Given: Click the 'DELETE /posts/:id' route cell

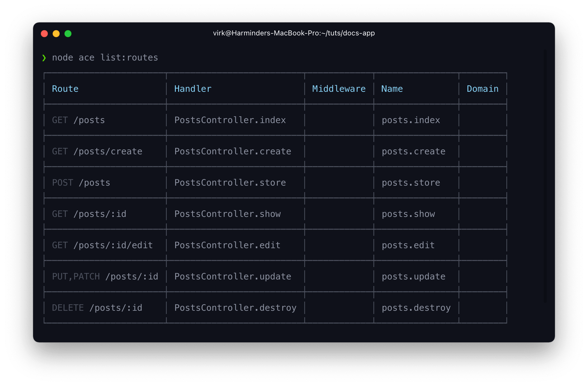Looking at the screenshot, I should 97,308.
